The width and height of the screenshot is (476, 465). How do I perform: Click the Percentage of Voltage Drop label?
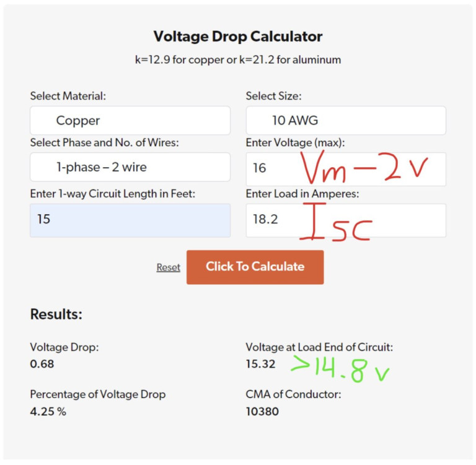97,394
